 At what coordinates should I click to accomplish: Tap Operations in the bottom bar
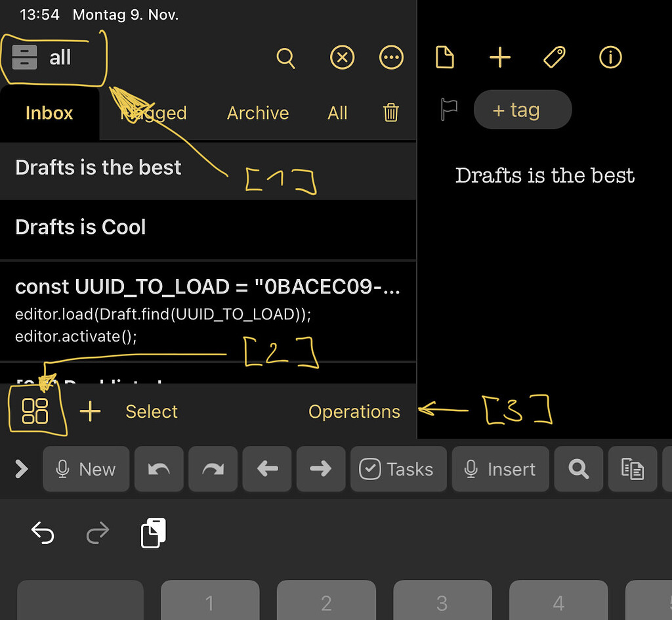click(354, 412)
